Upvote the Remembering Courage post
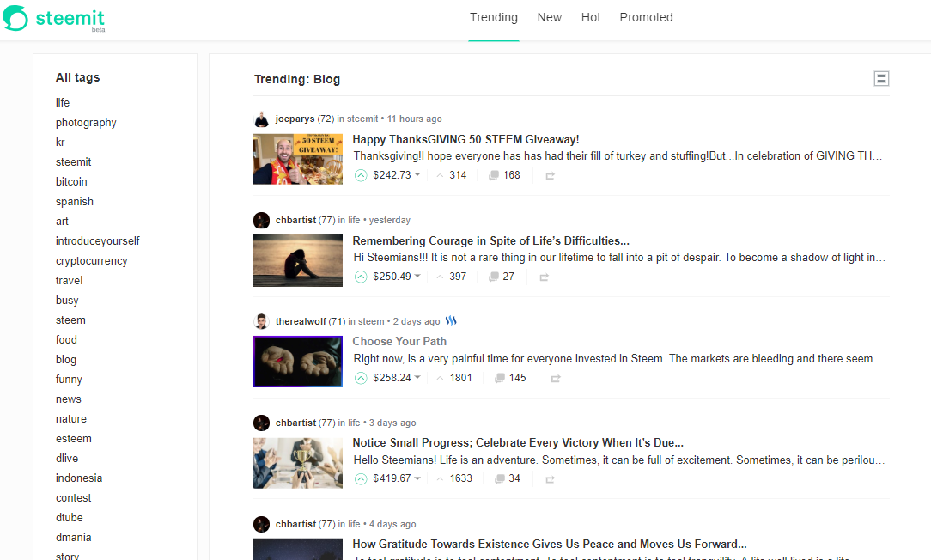 tap(361, 277)
